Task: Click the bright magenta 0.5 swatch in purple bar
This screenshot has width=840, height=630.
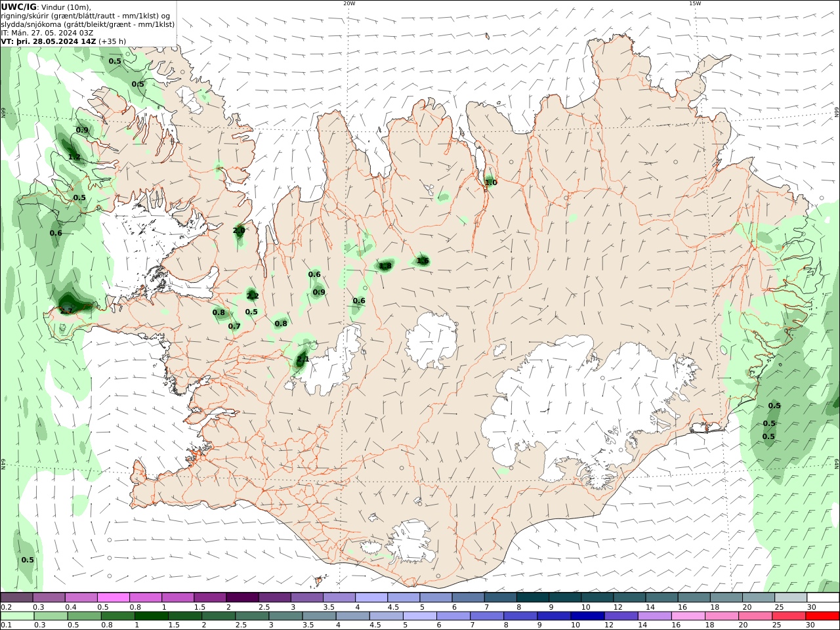Action: 113,598
